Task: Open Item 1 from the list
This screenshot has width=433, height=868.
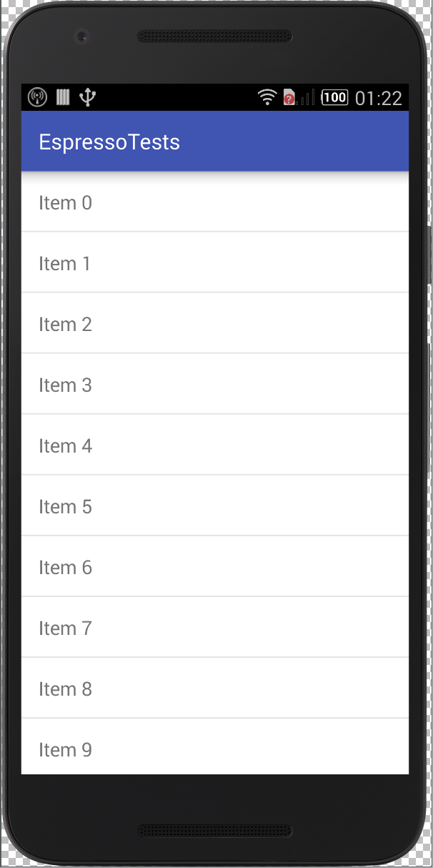Action: point(214,264)
